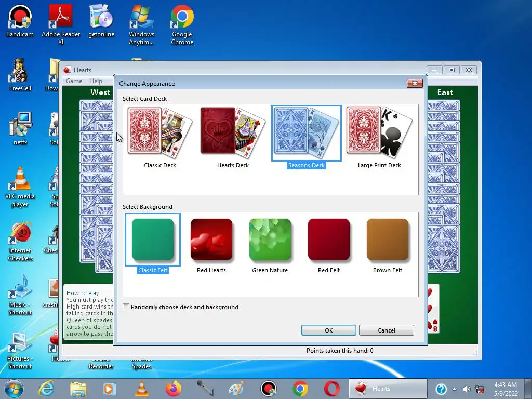Open Windows Media Player taskbar icon
The height and width of the screenshot is (399, 532).
pos(109,389)
